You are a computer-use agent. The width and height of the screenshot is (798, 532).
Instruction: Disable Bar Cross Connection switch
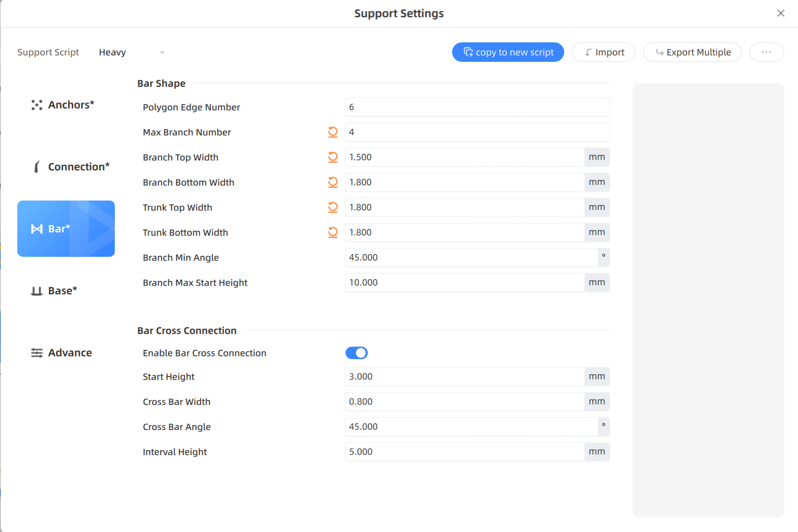[x=357, y=353]
